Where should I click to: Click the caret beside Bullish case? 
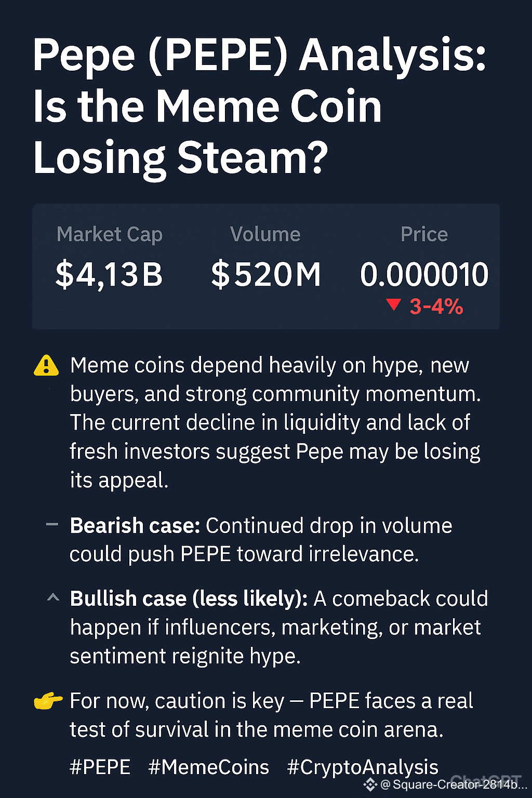coord(53,597)
